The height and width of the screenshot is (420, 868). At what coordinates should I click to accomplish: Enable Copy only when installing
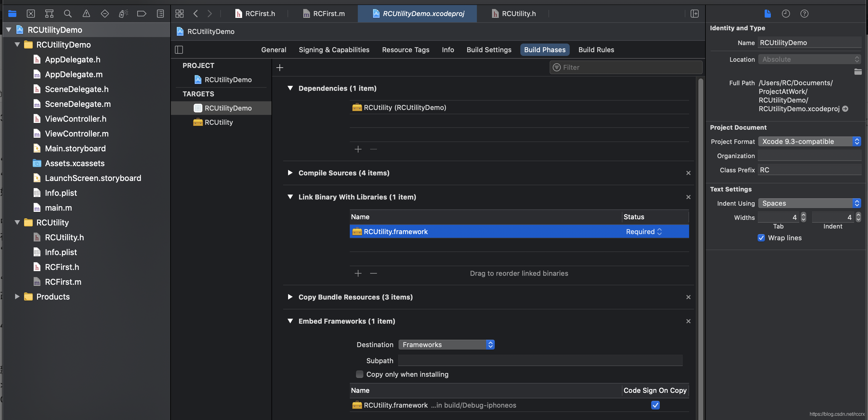[x=360, y=374]
